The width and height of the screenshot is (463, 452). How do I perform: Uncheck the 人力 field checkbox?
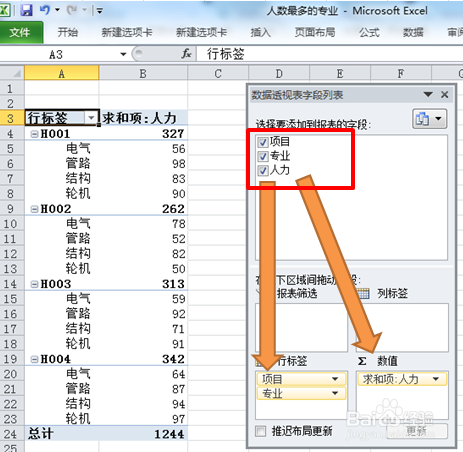point(263,171)
